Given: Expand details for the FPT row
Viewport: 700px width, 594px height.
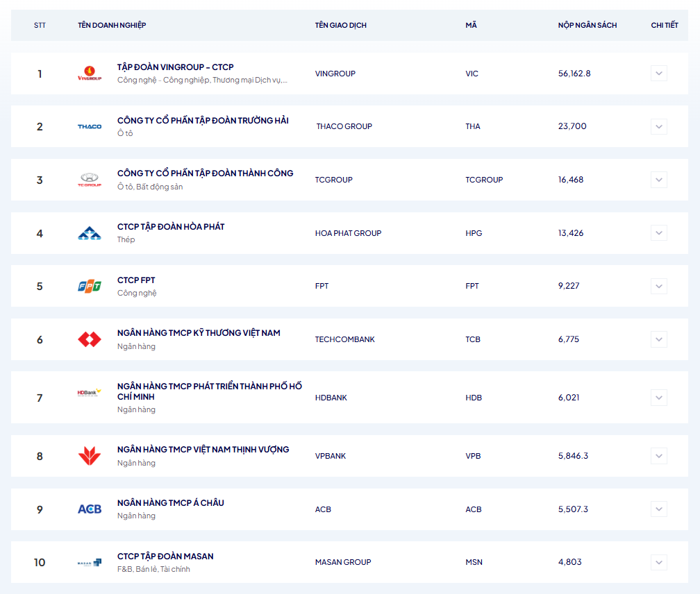Looking at the screenshot, I should click(659, 287).
